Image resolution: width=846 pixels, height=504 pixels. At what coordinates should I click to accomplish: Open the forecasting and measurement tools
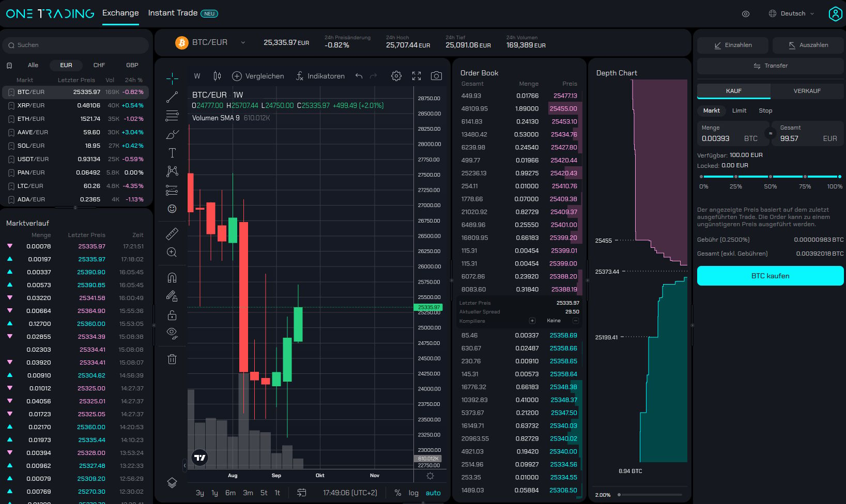172,190
